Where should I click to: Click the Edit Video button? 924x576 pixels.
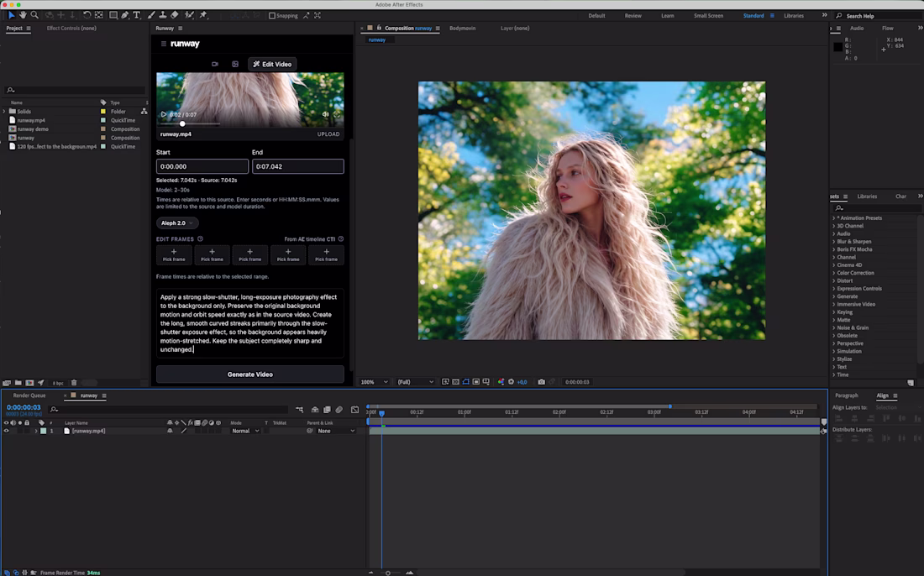(x=272, y=64)
